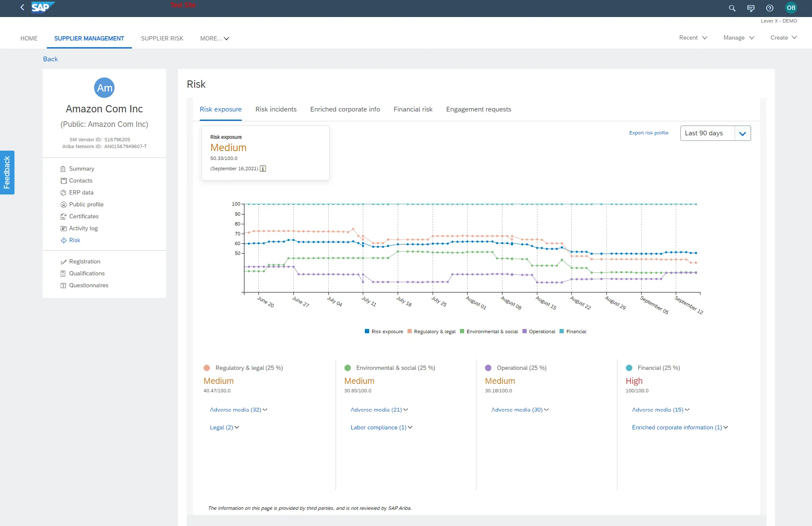Select the Risk exposure tab
The height and width of the screenshot is (526, 812).
pyautogui.click(x=221, y=109)
